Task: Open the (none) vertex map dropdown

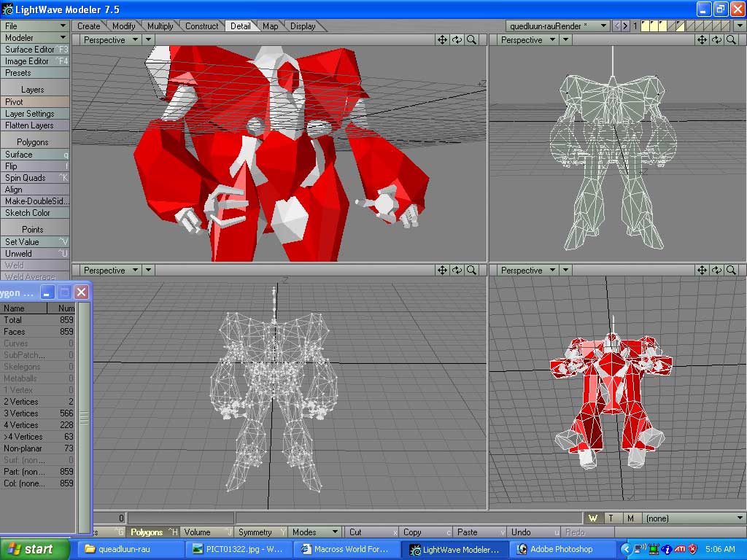Action: (x=694, y=518)
